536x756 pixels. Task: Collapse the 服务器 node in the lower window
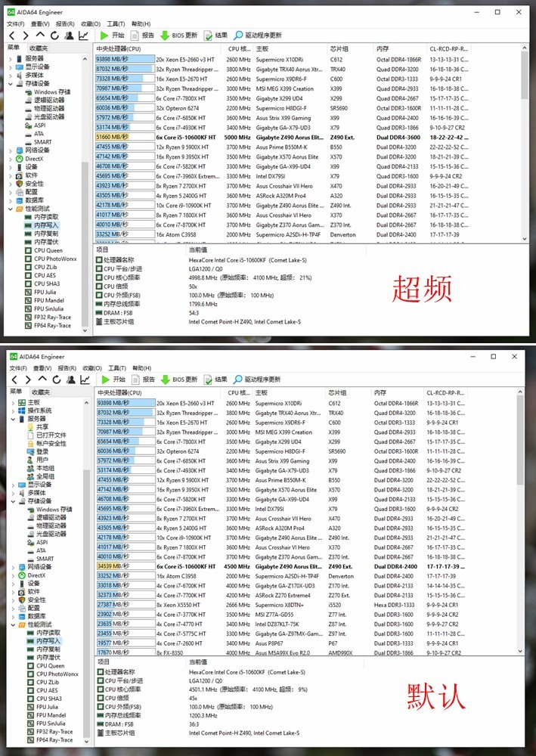tap(13, 419)
